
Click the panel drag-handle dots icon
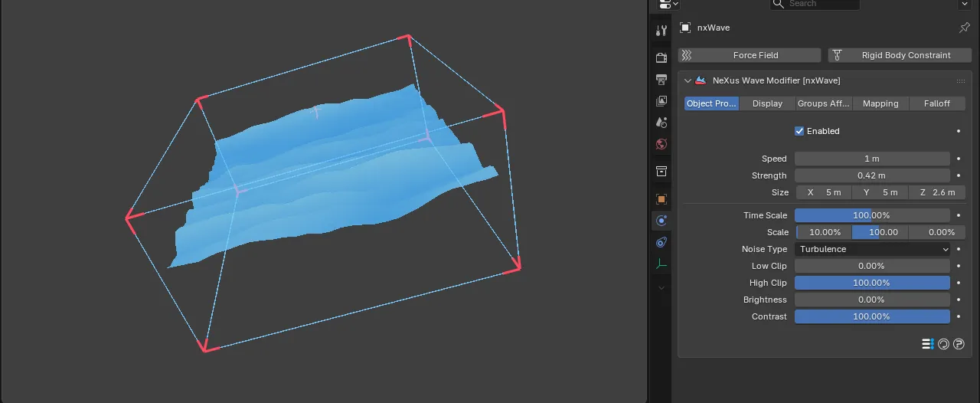click(960, 80)
